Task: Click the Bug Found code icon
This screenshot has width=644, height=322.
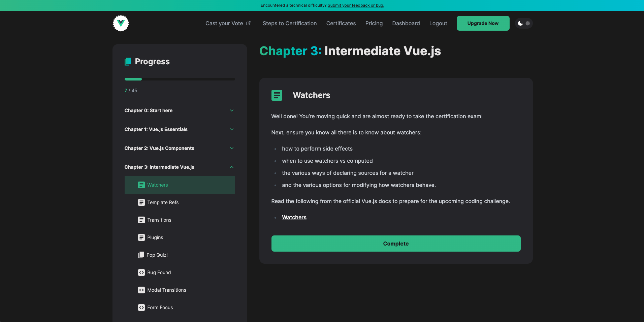Action: point(141,272)
